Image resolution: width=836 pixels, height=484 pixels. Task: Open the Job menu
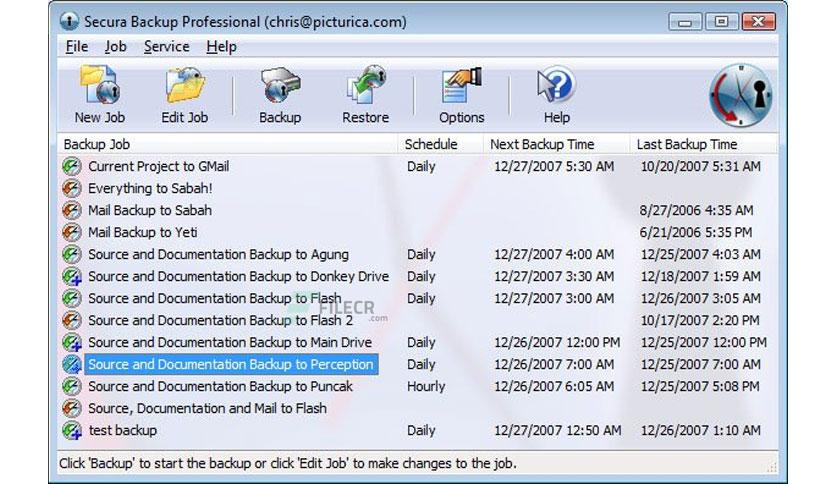115,47
